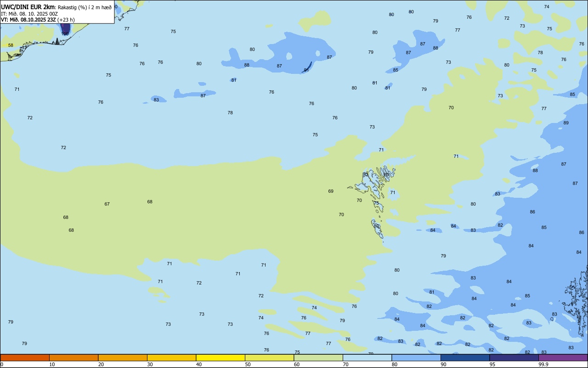
Task: Click the purple legend swatch above 99.9
Action: pyautogui.click(x=563, y=357)
